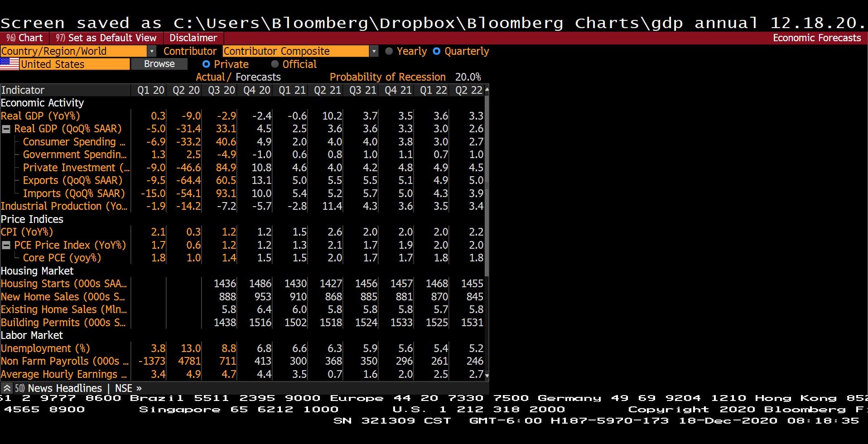
Task: Click the Browse button
Action: (x=159, y=64)
